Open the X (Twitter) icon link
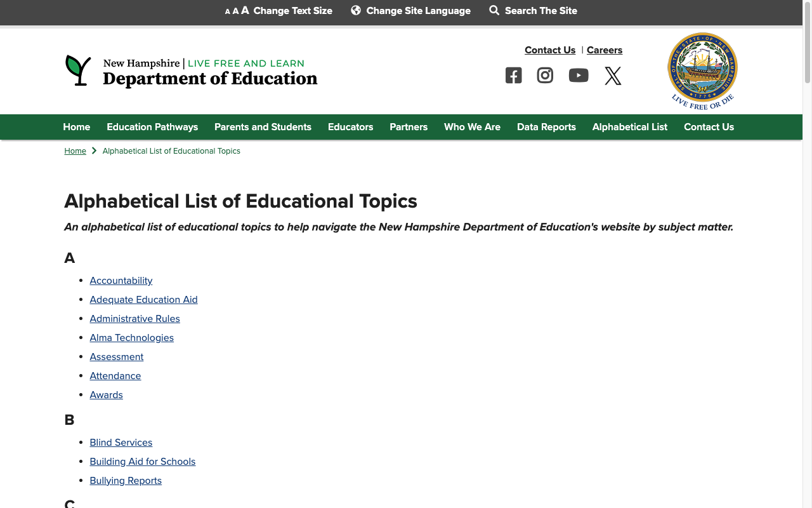 click(613, 76)
